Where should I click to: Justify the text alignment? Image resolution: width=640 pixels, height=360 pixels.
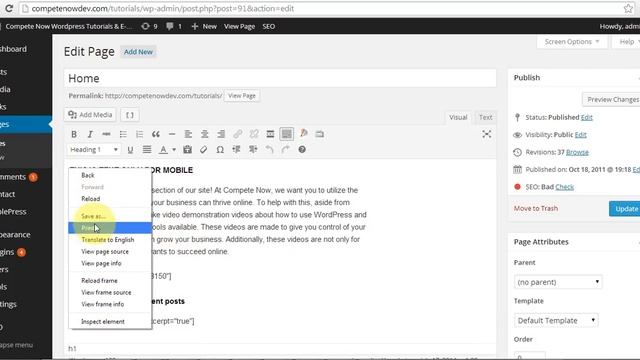coord(147,150)
